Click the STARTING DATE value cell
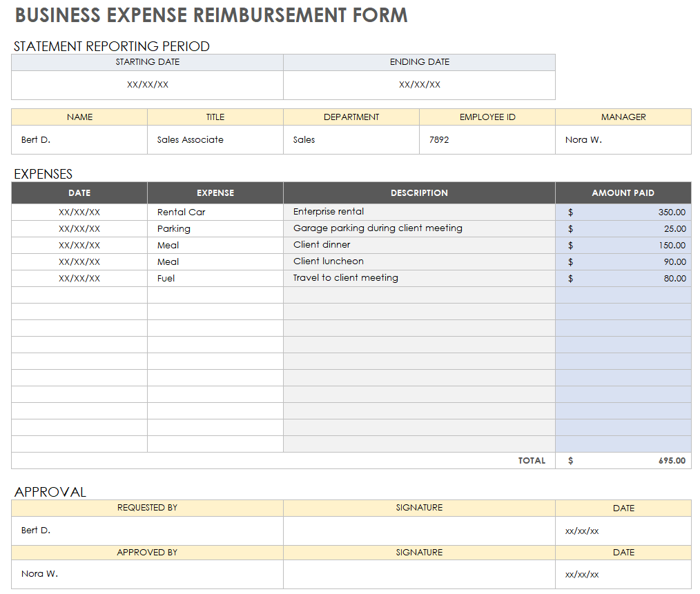Viewport: 700px width, 594px height. (x=147, y=85)
